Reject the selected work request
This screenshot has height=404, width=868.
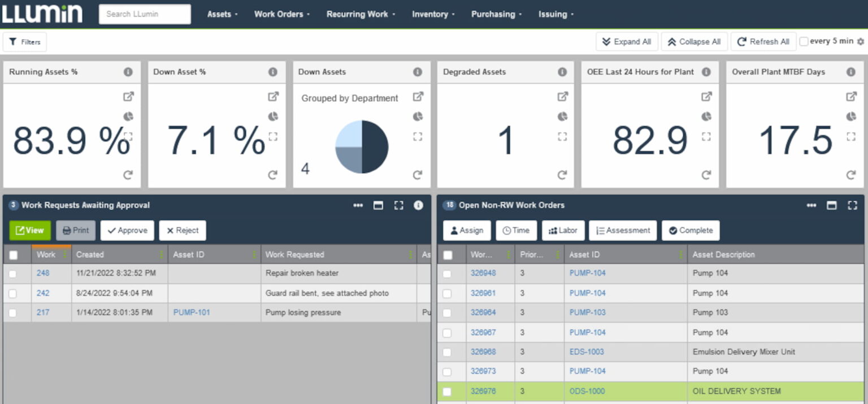tap(183, 231)
